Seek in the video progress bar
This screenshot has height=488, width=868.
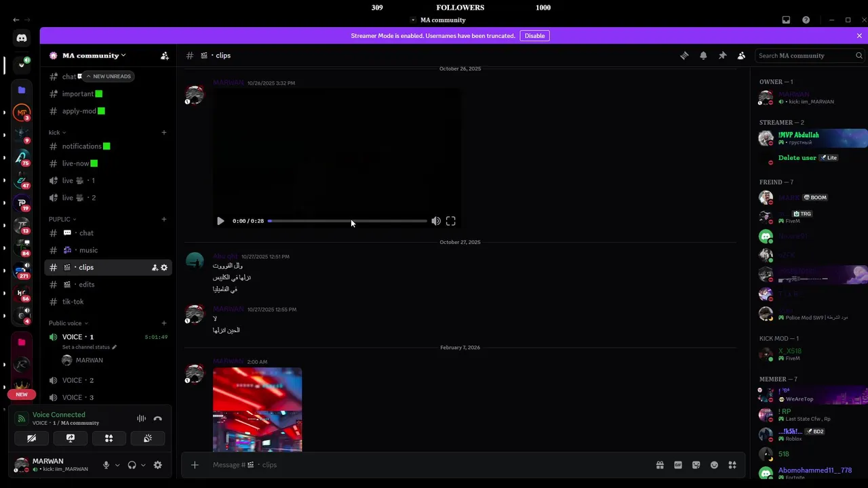click(x=347, y=221)
